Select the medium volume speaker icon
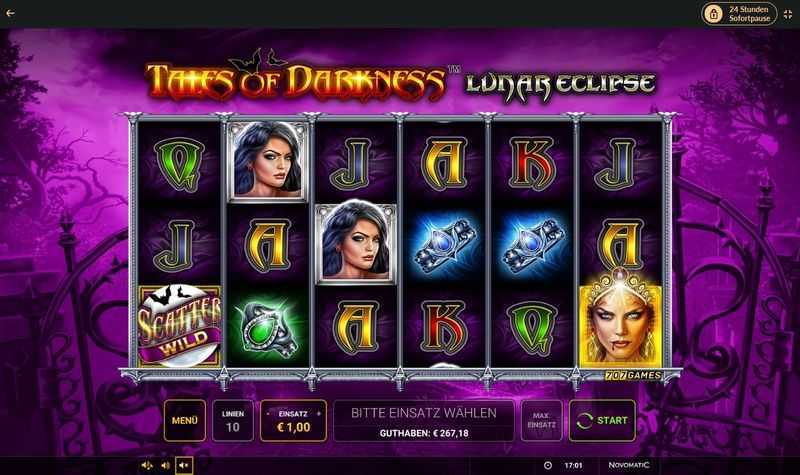The height and width of the screenshot is (475, 800). tap(165, 465)
